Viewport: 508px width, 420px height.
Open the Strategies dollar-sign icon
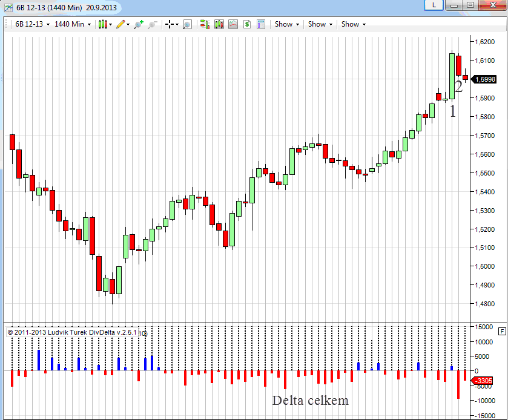(247, 24)
